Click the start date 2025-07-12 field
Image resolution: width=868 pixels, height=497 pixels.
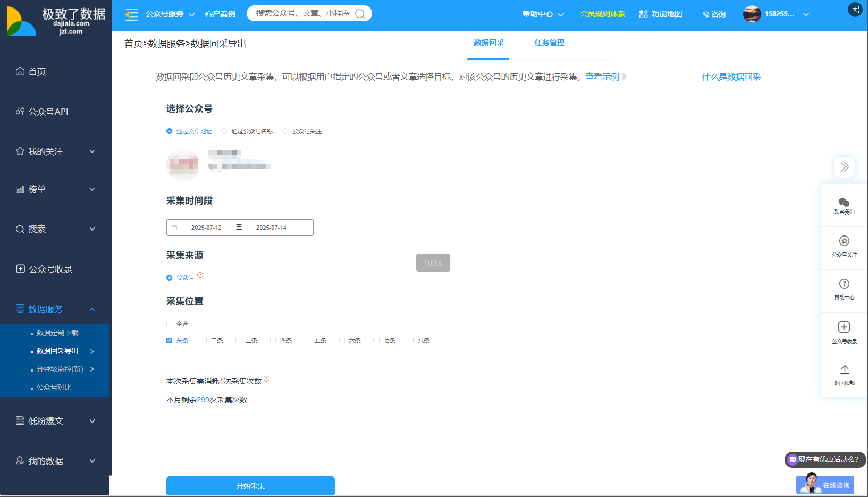pos(206,228)
